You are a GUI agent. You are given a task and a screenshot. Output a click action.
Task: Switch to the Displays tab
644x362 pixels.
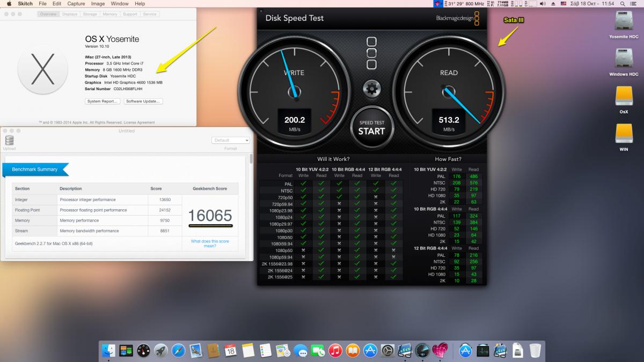tap(70, 14)
